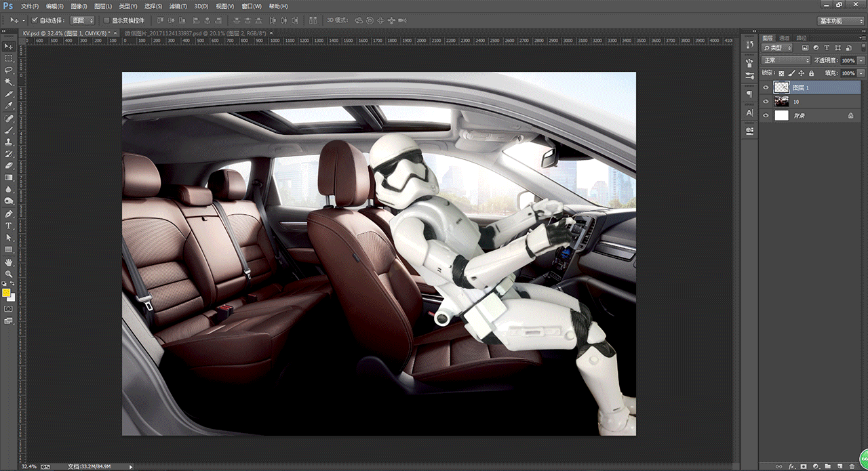Open the 窗口(W) menu
Screen dimensions: 868x471
tap(252, 6)
